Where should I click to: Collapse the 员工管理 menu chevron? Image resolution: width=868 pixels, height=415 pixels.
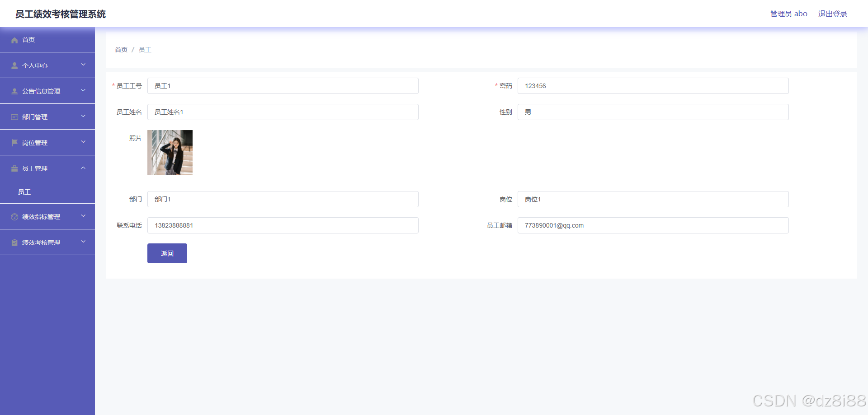click(x=83, y=168)
